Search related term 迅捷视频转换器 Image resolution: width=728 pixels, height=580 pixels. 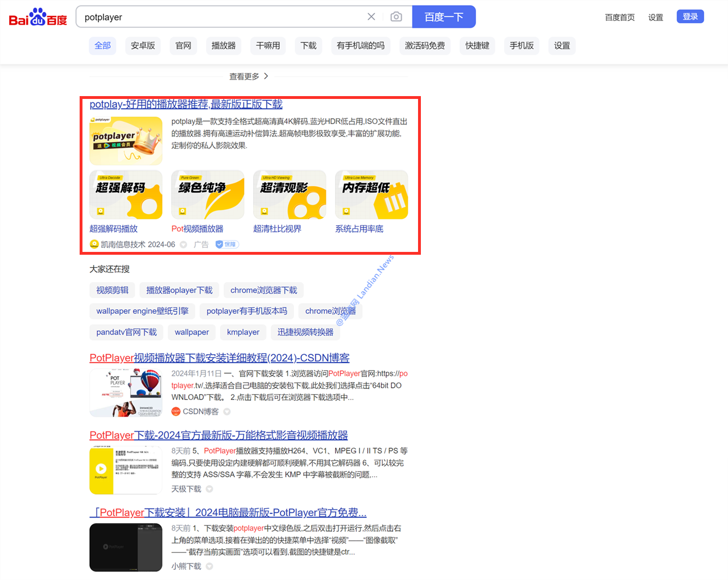305,332
